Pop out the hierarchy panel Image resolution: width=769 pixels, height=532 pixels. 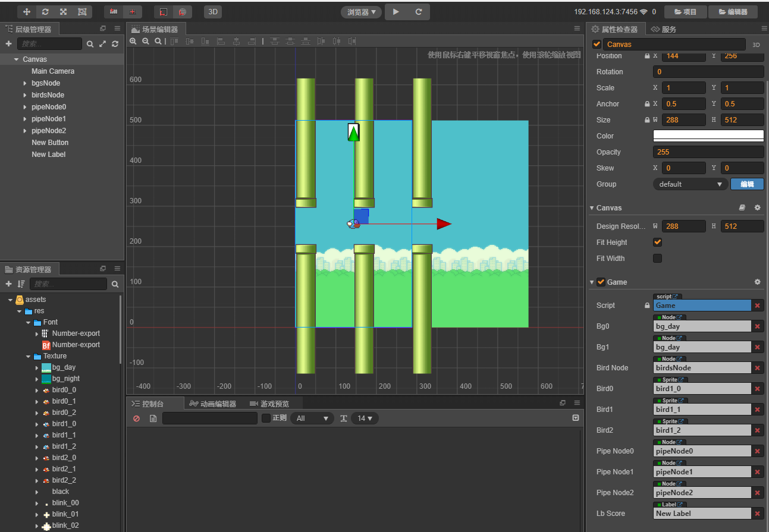click(103, 29)
